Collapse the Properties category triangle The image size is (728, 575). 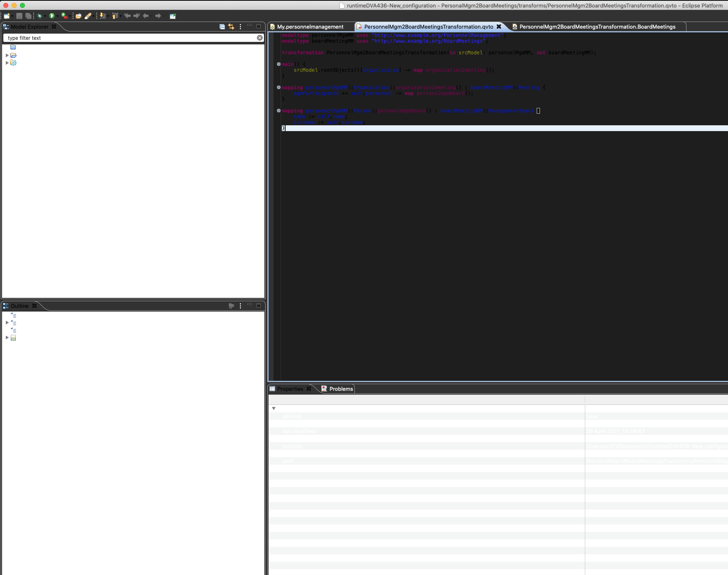274,409
